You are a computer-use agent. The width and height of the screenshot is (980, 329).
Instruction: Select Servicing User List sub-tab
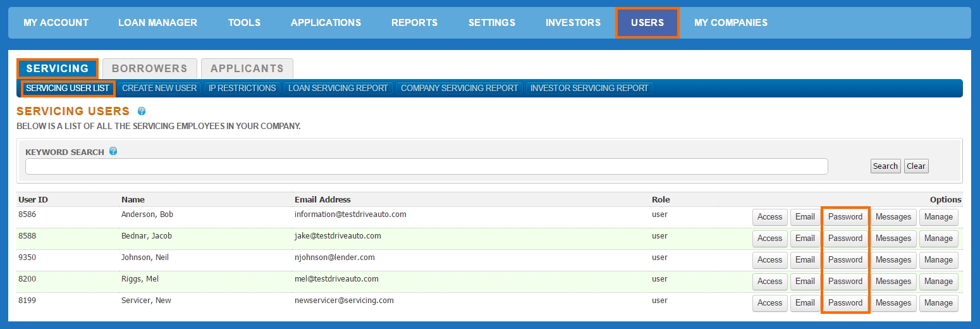pos(68,88)
